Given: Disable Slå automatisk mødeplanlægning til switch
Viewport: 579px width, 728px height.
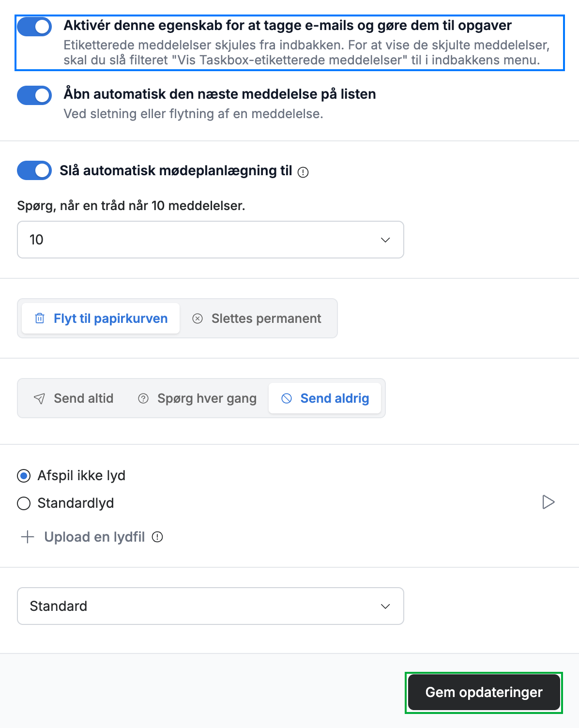Looking at the screenshot, I should point(34,170).
